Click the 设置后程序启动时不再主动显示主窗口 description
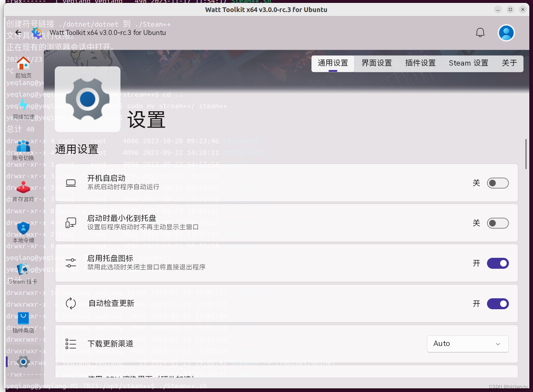The width and height of the screenshot is (533, 392). [143, 227]
